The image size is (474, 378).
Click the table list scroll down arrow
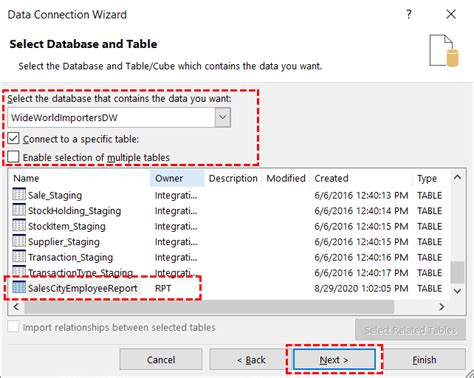[x=457, y=291]
